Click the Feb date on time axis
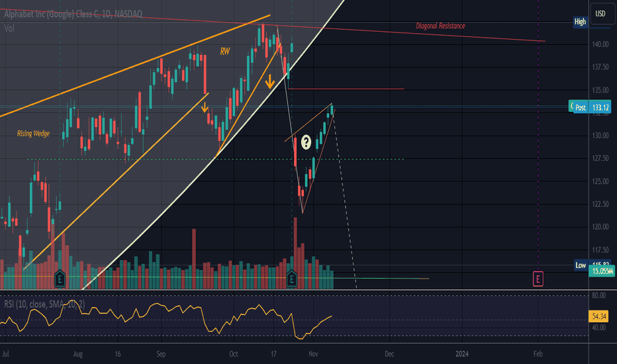 pyautogui.click(x=538, y=354)
